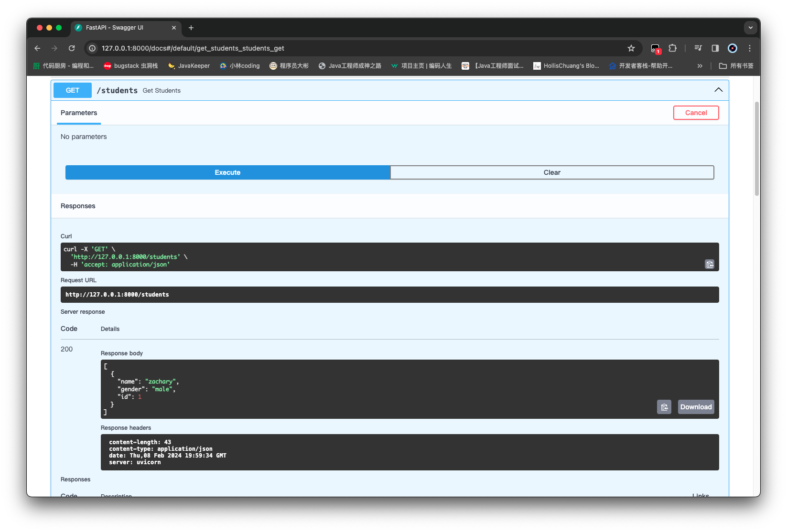
Task: Reload the page with refresh icon
Action: pyautogui.click(x=72, y=48)
